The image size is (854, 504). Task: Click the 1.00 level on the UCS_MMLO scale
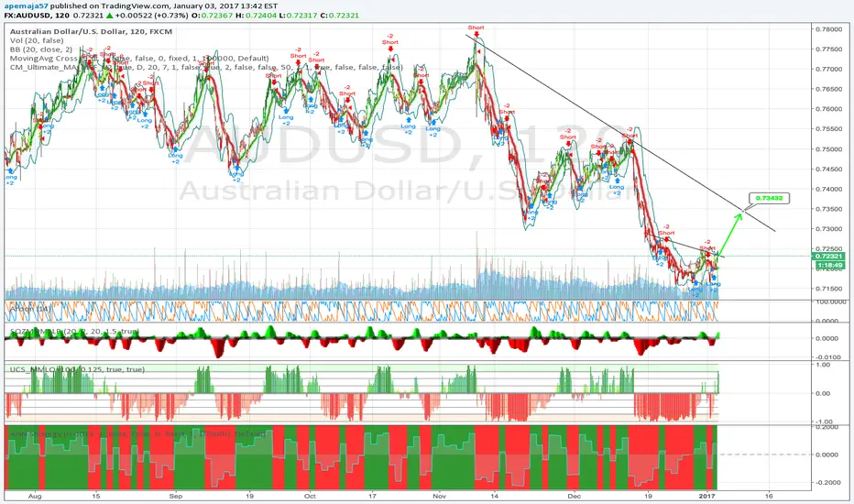point(823,365)
